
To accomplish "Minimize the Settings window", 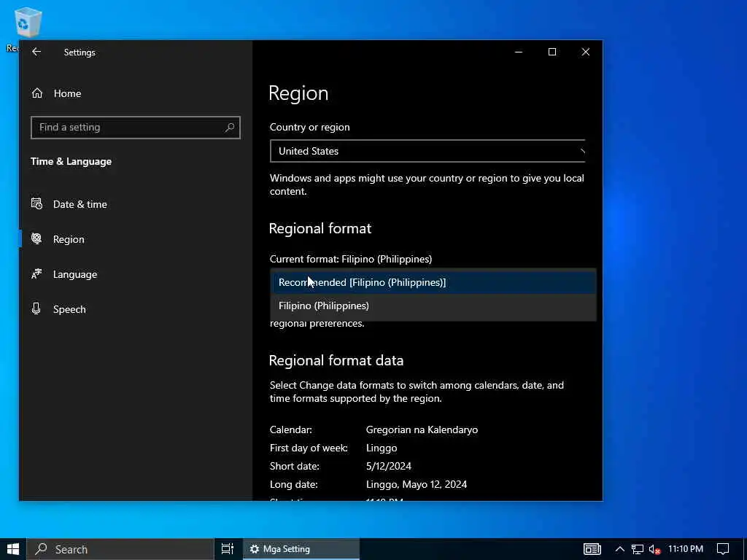I will point(519,52).
